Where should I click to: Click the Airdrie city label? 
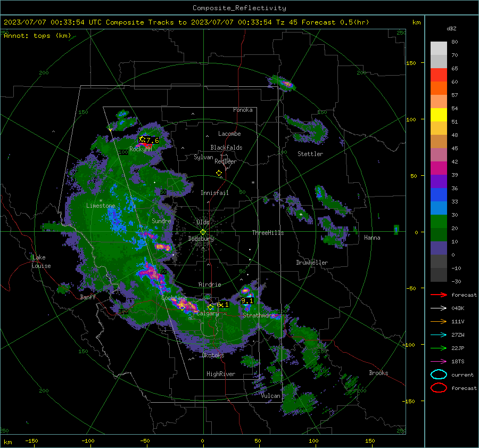(210, 284)
